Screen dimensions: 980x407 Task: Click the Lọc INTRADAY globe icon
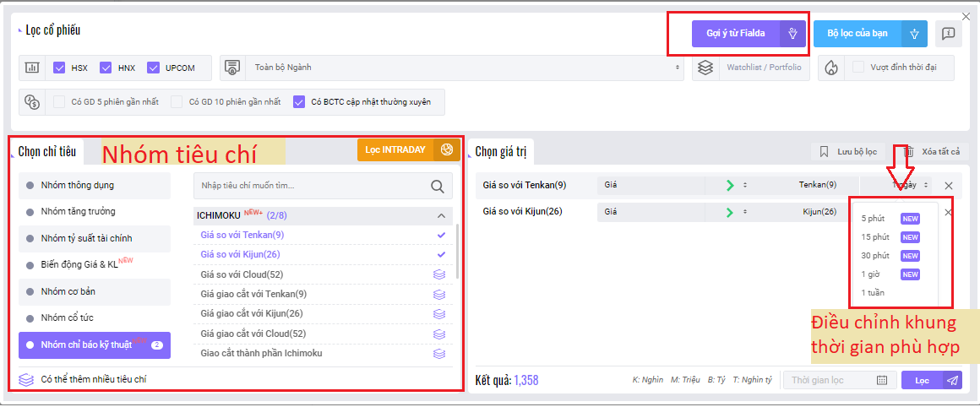(447, 150)
